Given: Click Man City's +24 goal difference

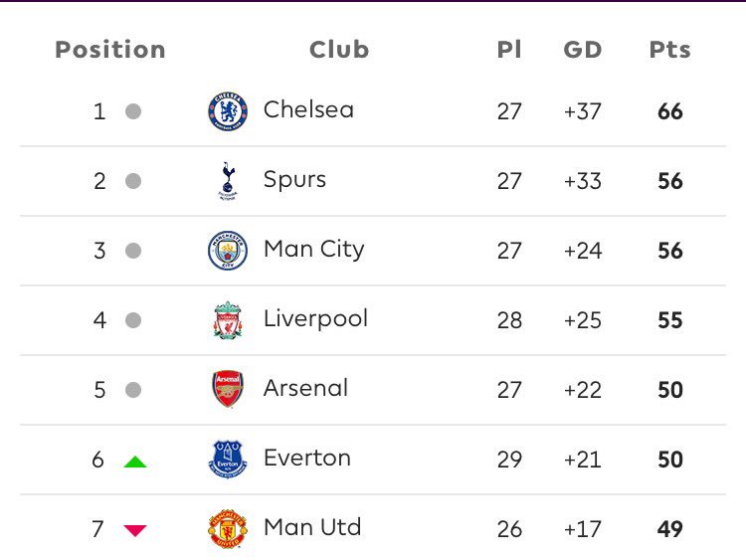Looking at the screenshot, I should [x=583, y=251].
